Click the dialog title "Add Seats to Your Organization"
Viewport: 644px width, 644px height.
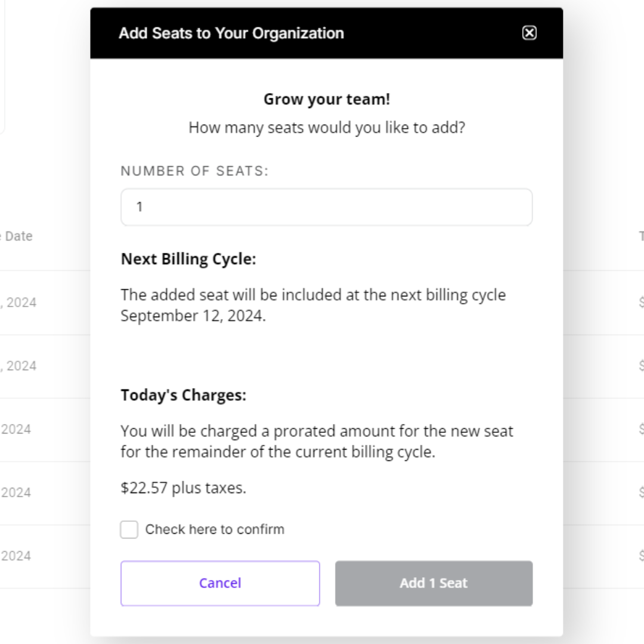point(231,34)
